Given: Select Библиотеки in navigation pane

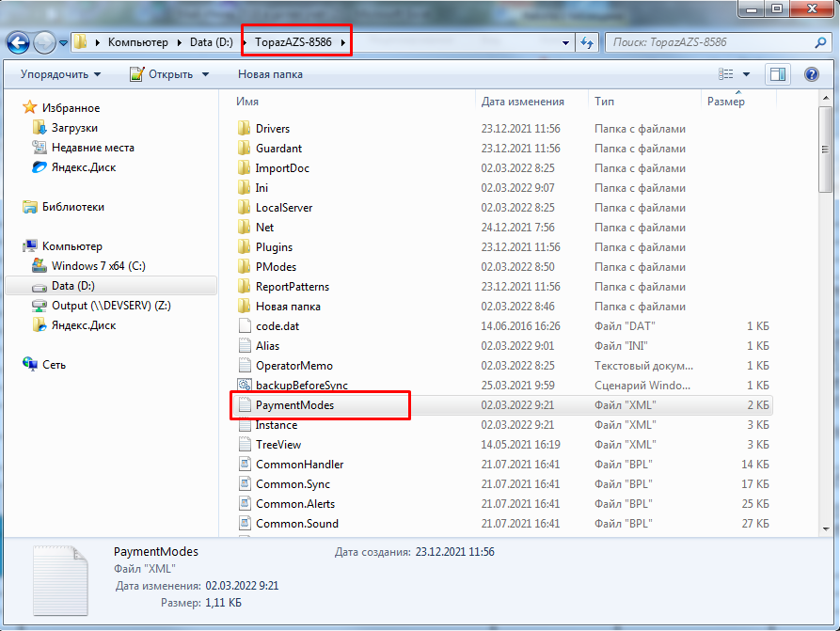Looking at the screenshot, I should point(72,207).
